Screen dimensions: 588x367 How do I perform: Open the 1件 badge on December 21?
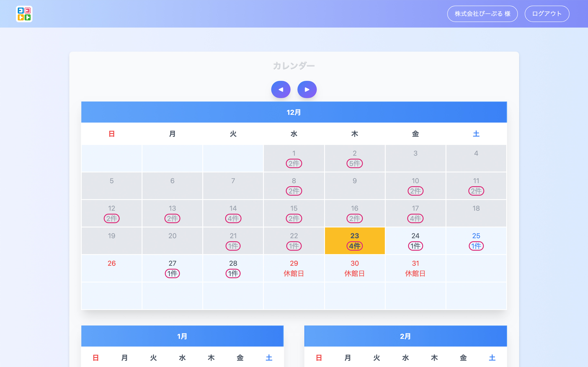pos(233,246)
